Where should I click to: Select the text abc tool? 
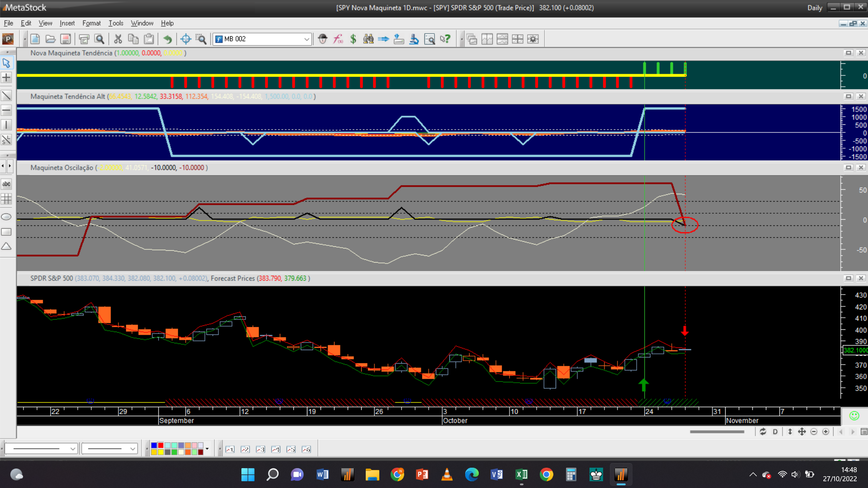point(6,184)
